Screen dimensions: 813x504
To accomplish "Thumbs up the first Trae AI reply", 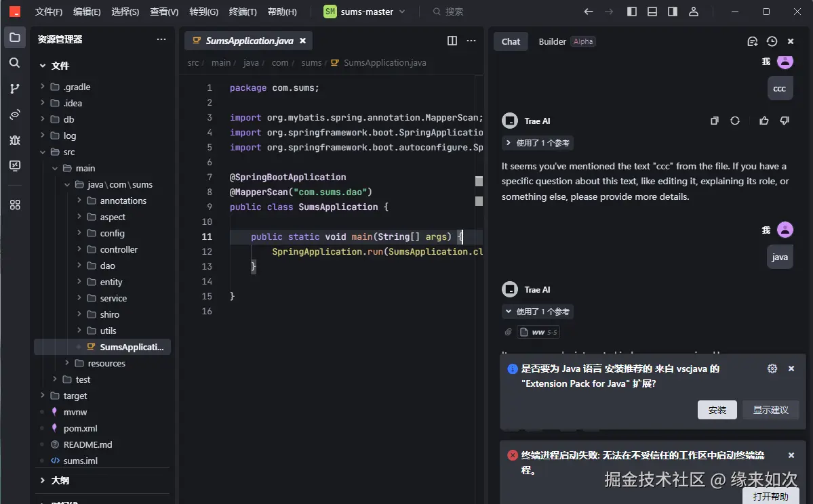I will coord(764,121).
